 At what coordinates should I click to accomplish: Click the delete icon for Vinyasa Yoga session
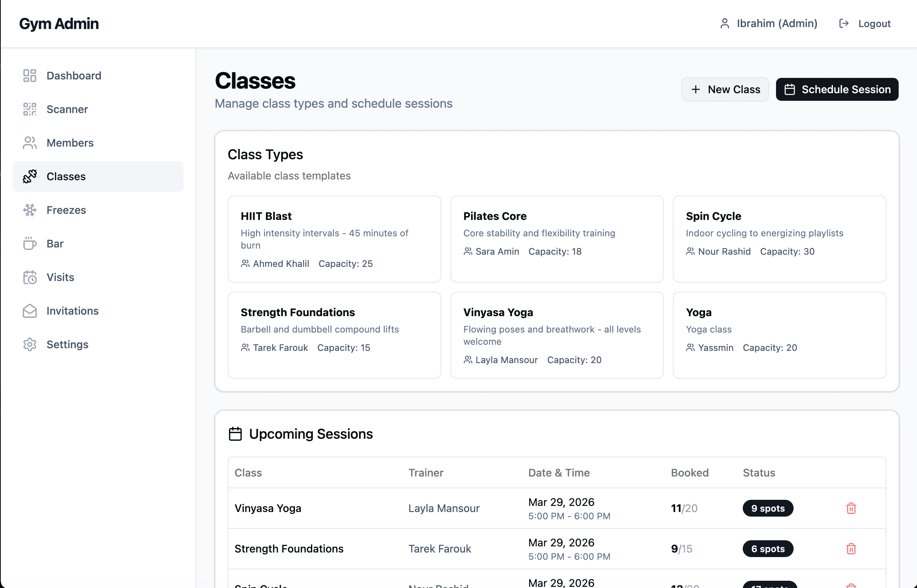click(851, 508)
